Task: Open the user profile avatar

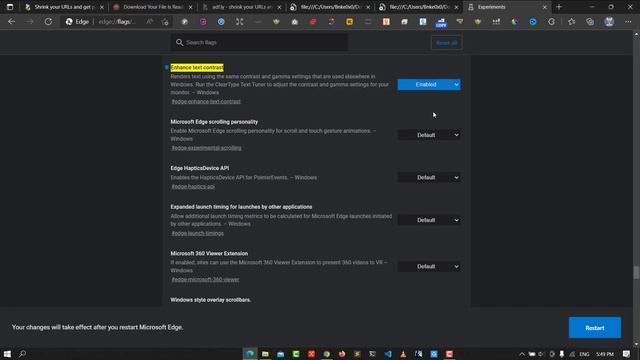Action: (609, 22)
